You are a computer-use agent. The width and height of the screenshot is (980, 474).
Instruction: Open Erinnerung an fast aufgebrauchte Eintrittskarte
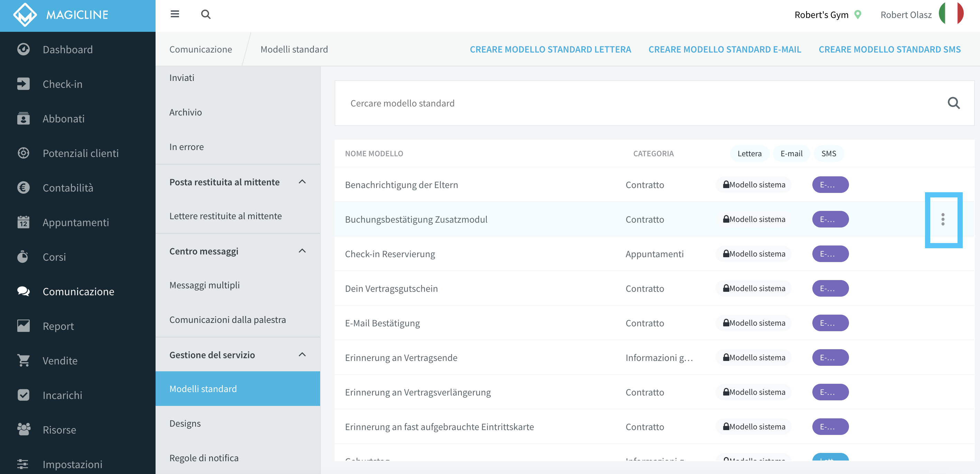(x=439, y=427)
